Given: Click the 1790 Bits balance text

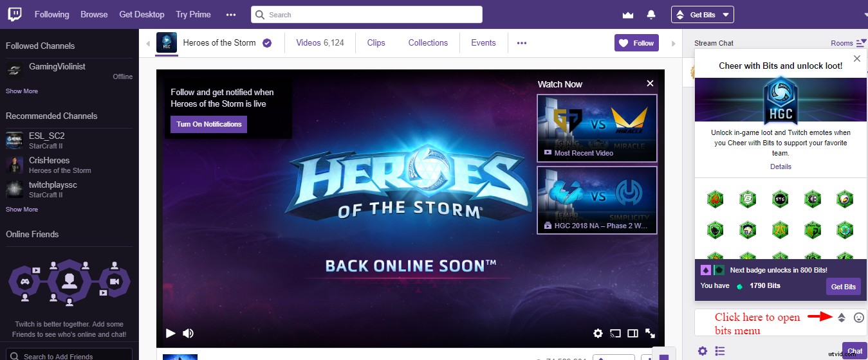Looking at the screenshot, I should pyautogui.click(x=764, y=285).
